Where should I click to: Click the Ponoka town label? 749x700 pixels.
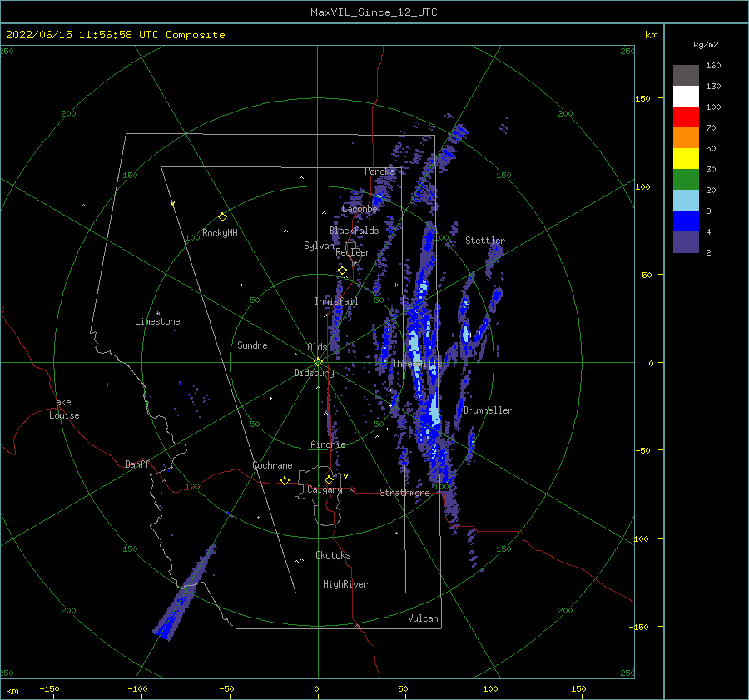point(379,171)
